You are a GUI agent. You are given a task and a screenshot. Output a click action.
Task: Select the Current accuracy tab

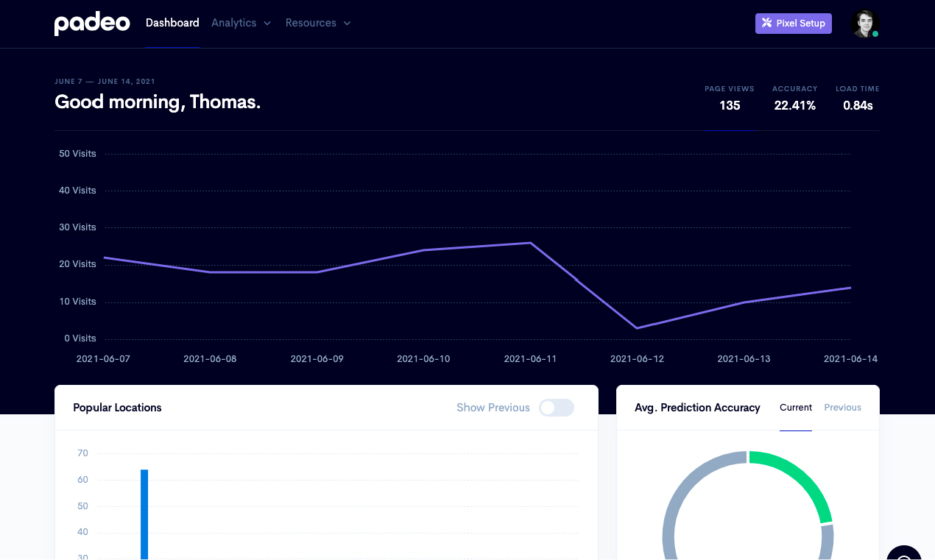pos(796,408)
